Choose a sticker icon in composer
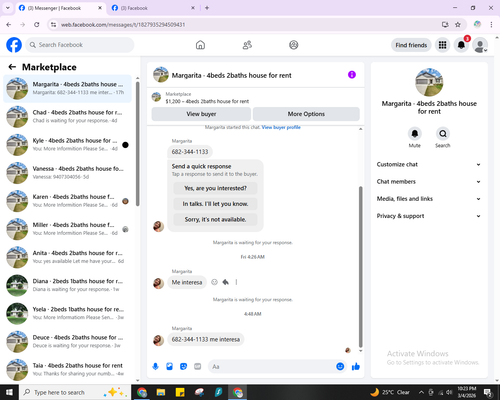This screenshot has height=400, width=500. tap(183, 367)
